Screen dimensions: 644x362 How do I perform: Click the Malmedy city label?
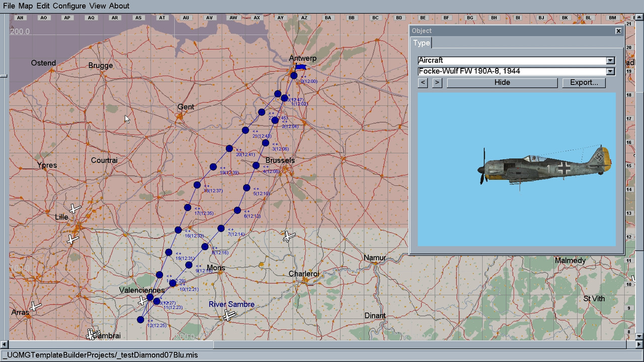click(x=571, y=260)
